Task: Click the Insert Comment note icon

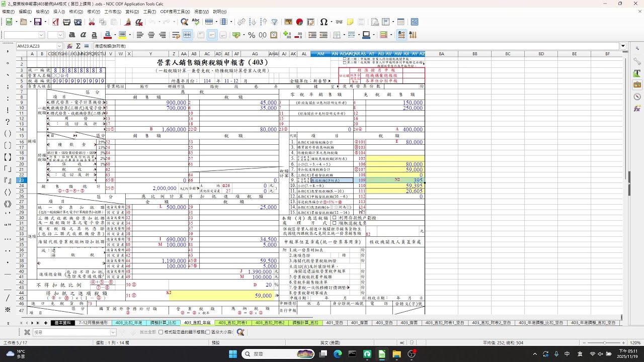Action: tap(350, 22)
